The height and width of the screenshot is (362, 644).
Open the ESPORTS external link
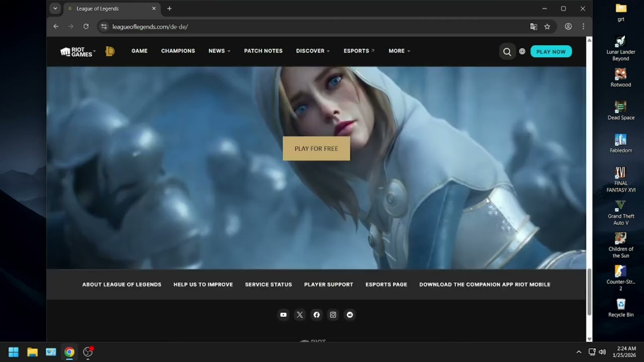(359, 51)
